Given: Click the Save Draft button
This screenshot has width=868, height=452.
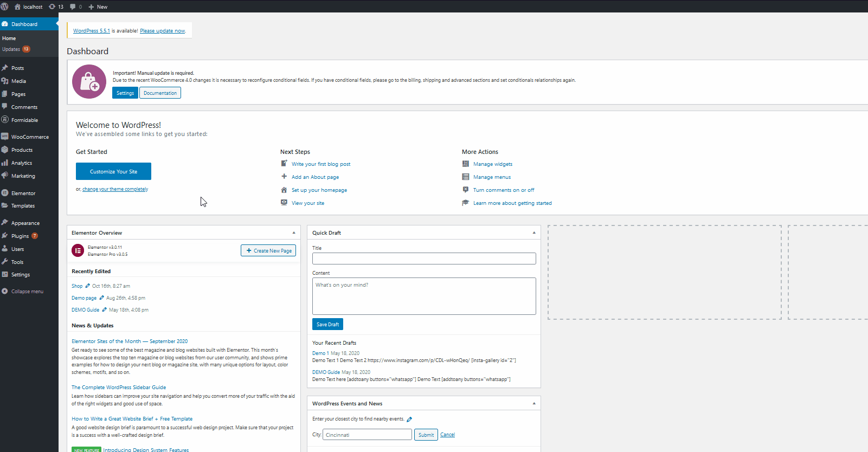Looking at the screenshot, I should pos(327,324).
